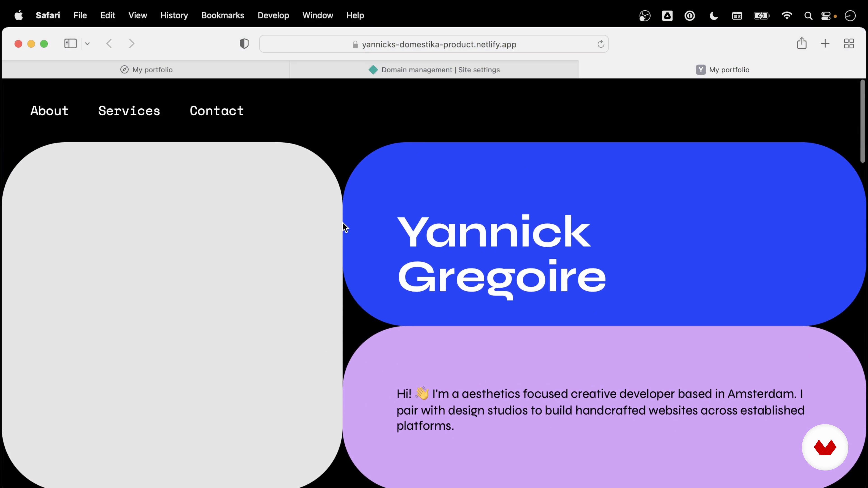Open the Edit menu
The image size is (868, 488).
(x=108, y=16)
